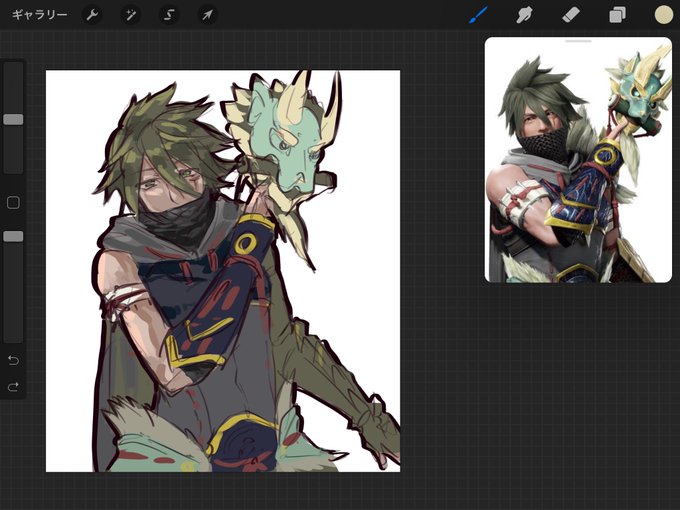The height and width of the screenshot is (510, 680).
Task: Open the active color picker circle
Action: [x=664, y=15]
